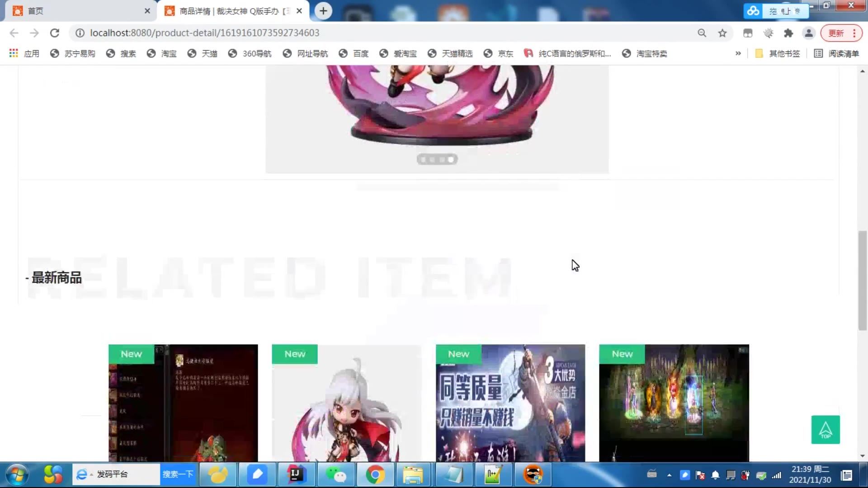Open the file explorer taskbar icon
The width and height of the screenshot is (868, 488).
[x=413, y=475]
